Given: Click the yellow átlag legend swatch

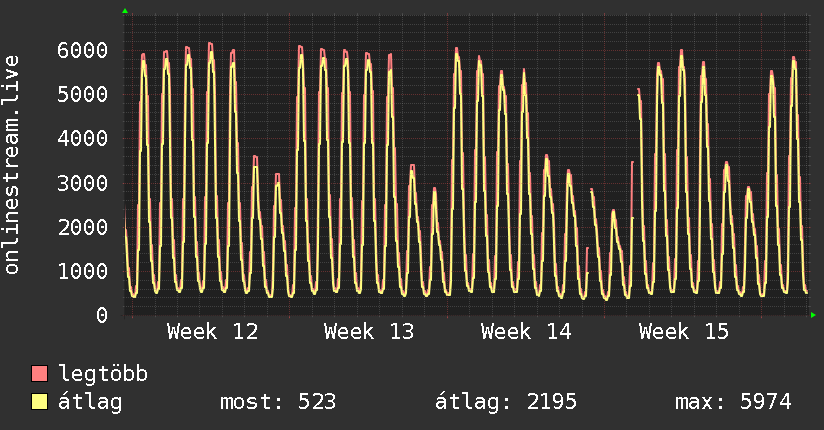Looking at the screenshot, I should coord(39,402).
